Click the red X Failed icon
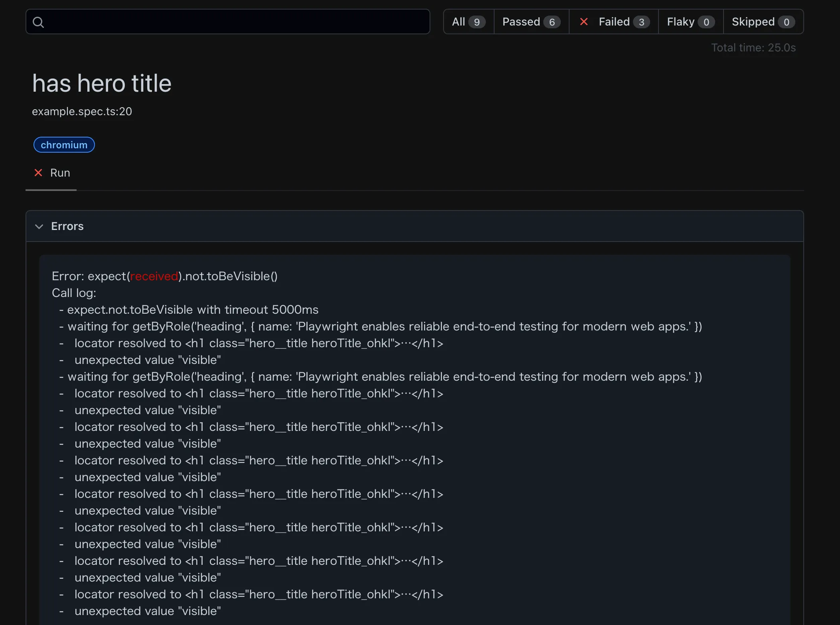840x625 pixels. tap(584, 22)
